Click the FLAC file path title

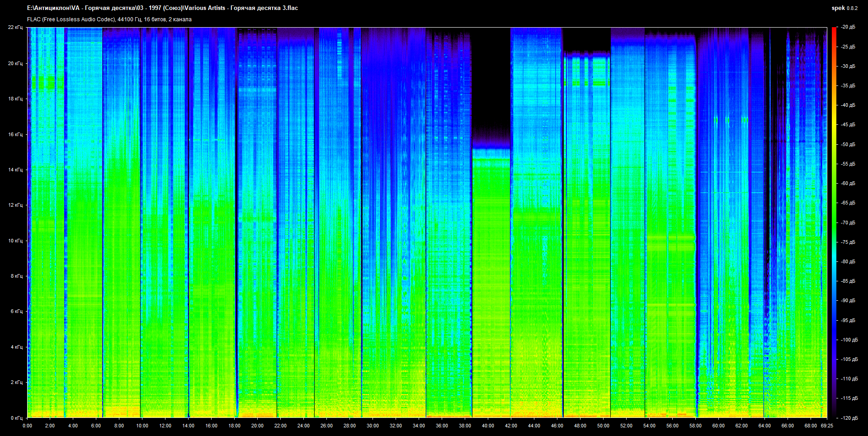click(162, 8)
